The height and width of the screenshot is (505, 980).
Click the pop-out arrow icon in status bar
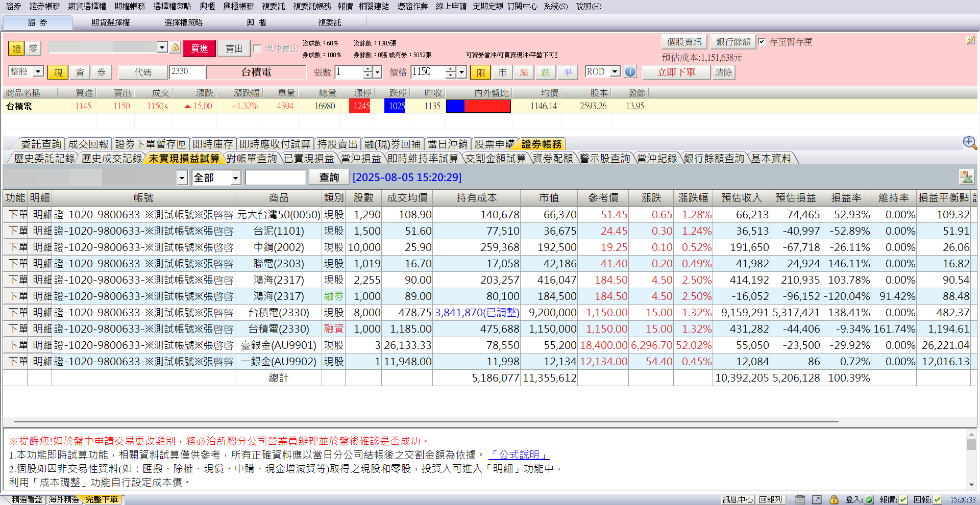click(817, 499)
